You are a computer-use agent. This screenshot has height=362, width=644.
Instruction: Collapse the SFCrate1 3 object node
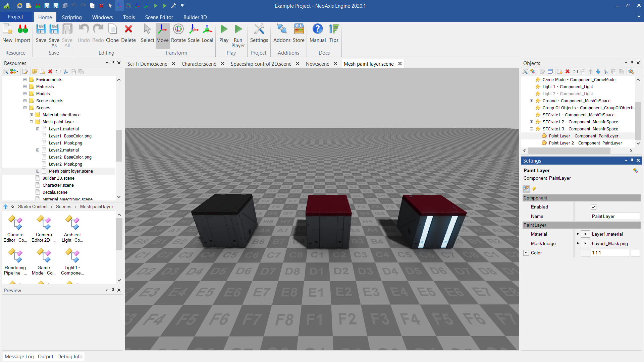click(x=531, y=129)
